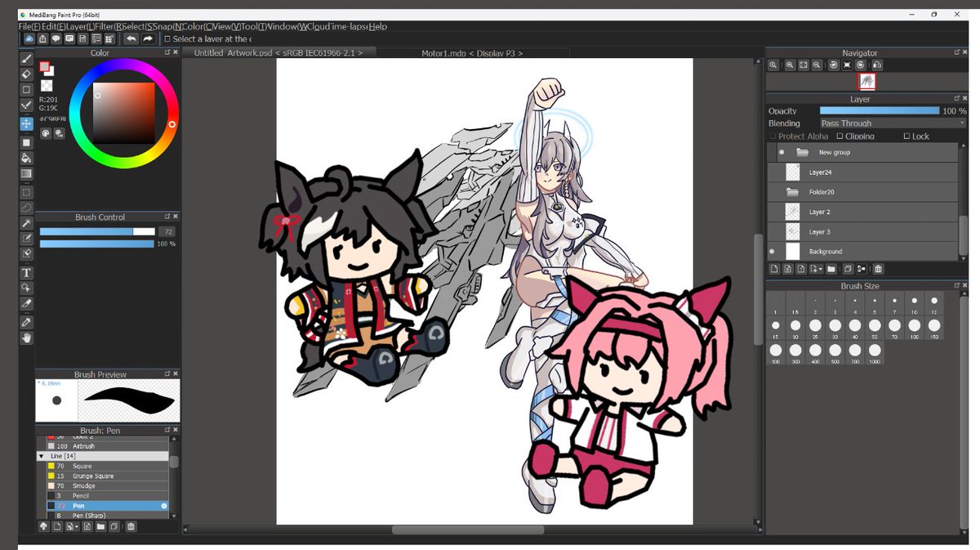Click the cloud icon in the top toolbar

29,38
